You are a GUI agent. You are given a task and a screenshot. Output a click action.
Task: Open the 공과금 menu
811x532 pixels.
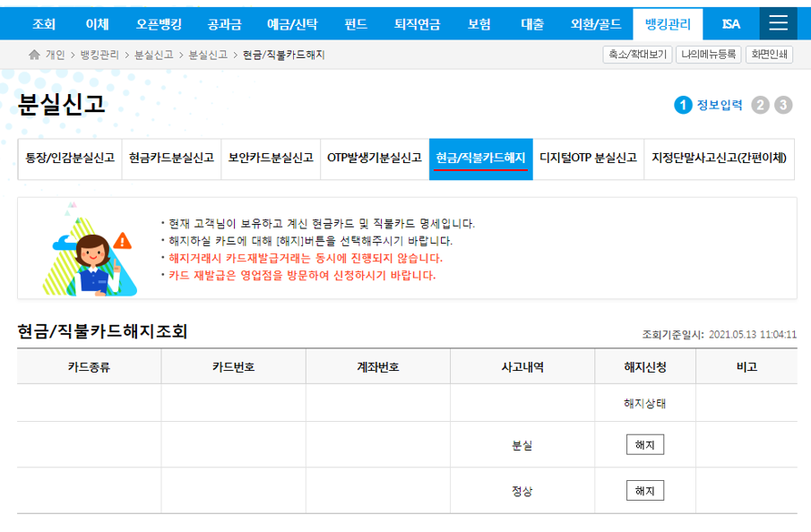pos(224,24)
